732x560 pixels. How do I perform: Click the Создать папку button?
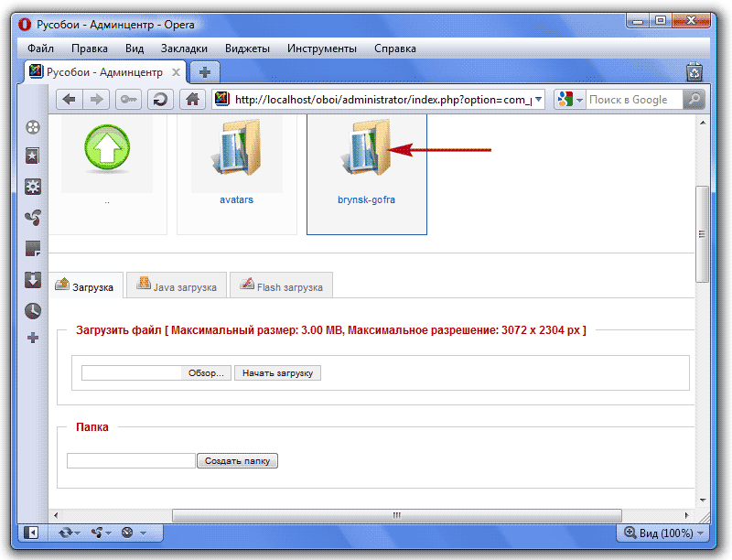[x=237, y=461]
